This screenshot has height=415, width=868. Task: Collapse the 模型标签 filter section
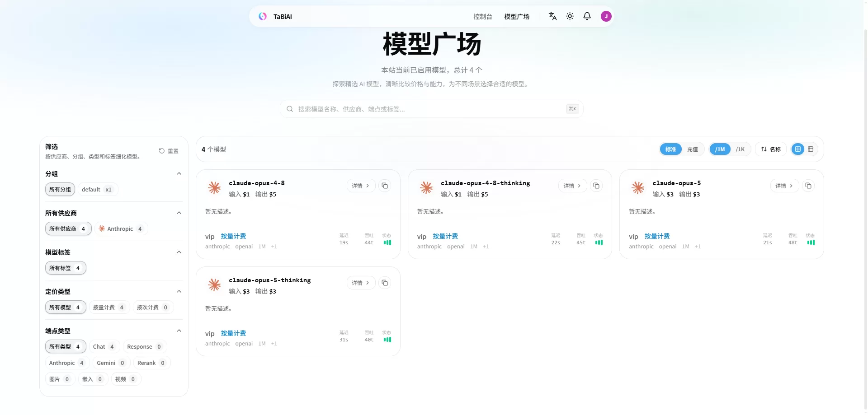point(179,252)
